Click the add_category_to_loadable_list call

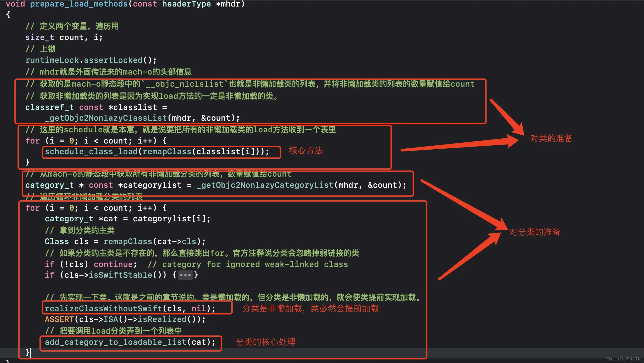coord(116,342)
